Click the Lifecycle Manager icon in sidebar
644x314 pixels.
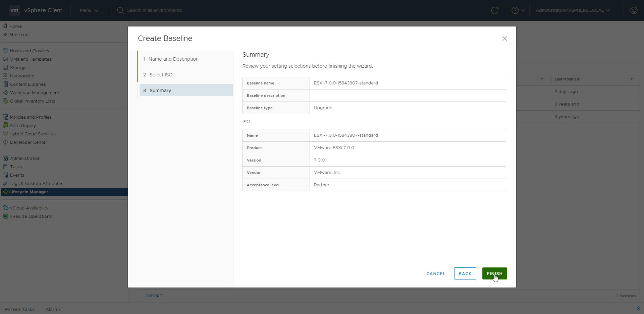5,192
